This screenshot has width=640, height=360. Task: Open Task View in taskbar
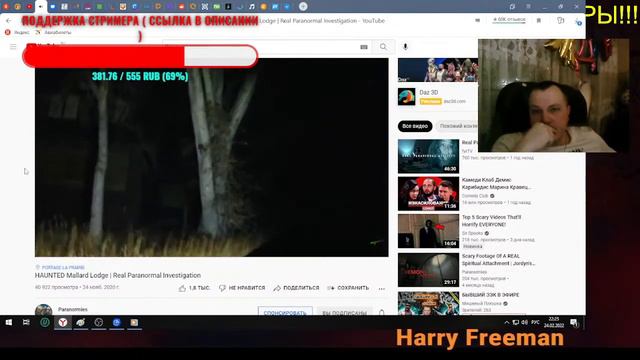click(x=26, y=322)
